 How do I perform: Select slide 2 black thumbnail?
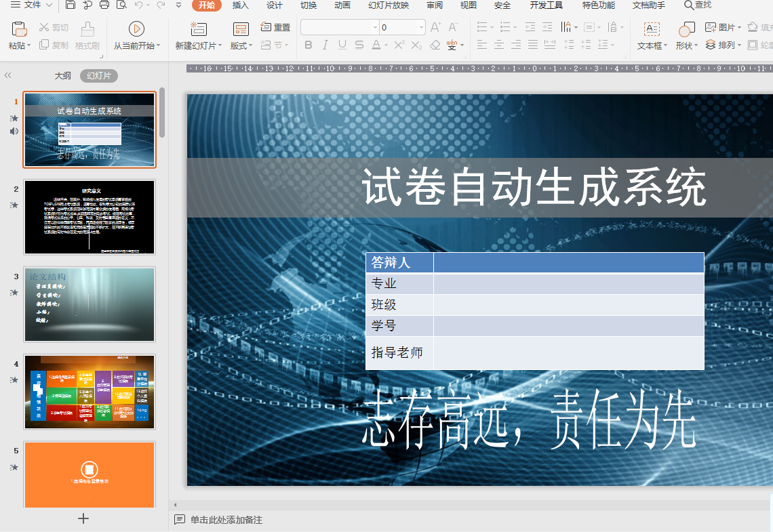(x=90, y=218)
